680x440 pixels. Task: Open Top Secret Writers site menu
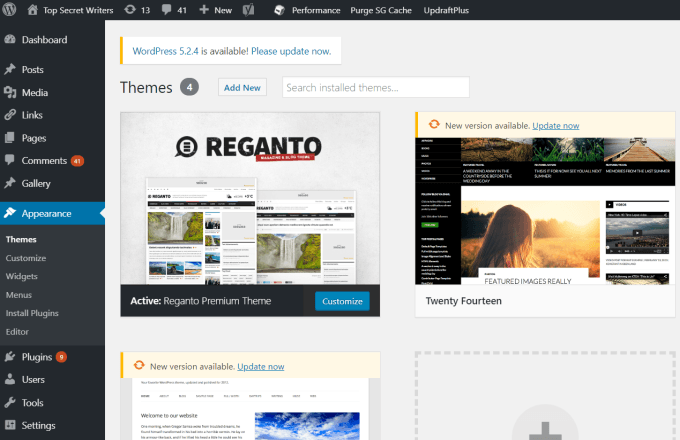pos(78,10)
